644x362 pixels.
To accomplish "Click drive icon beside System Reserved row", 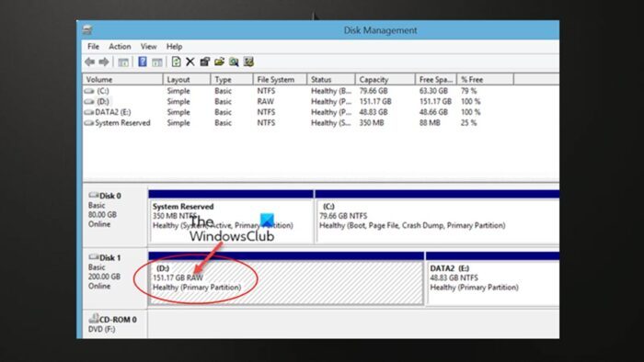I will point(89,123).
